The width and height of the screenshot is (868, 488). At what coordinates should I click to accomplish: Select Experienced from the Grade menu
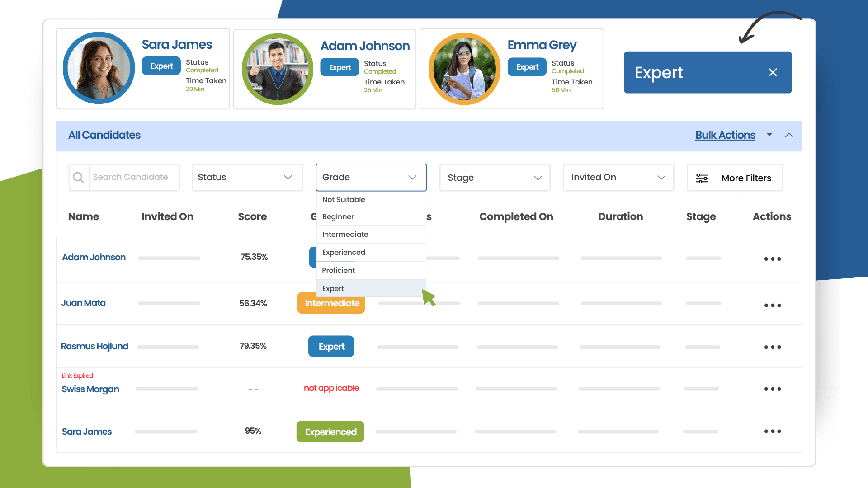pyautogui.click(x=344, y=252)
